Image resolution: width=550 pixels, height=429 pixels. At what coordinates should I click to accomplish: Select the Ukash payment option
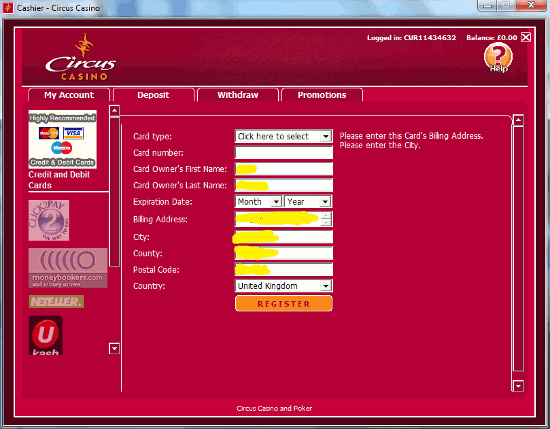coord(46,335)
